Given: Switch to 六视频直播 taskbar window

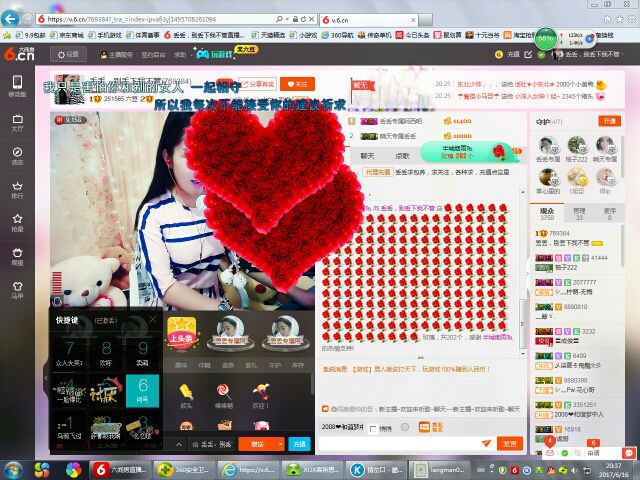Looking at the screenshot, I should click(120, 470).
